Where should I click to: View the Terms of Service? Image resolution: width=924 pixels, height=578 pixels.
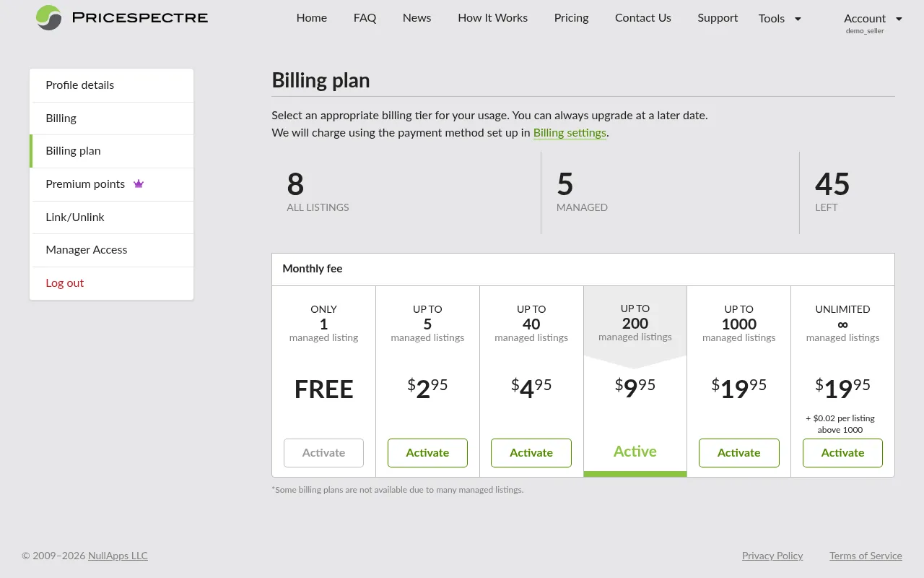[866, 556]
